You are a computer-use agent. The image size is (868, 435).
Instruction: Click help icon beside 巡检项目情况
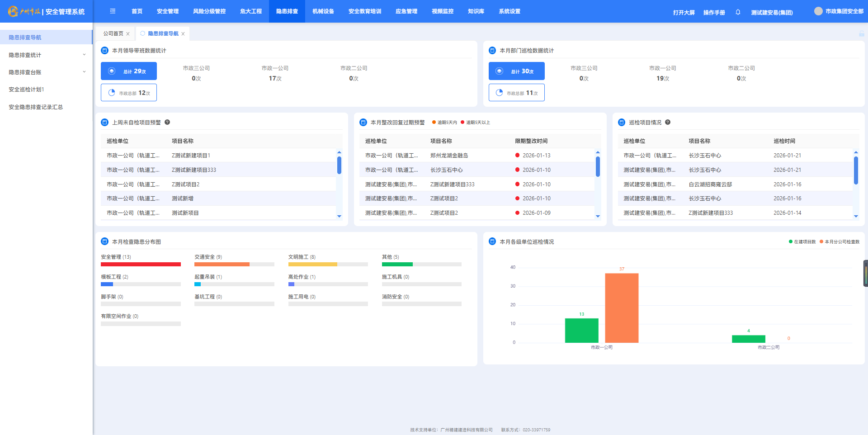click(x=668, y=122)
